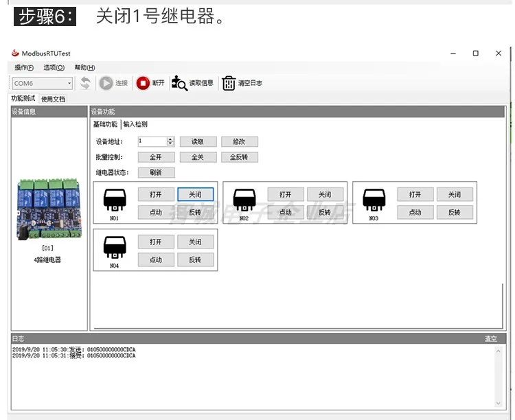
Task: Click 关闭 for relay NO4
Action: click(x=196, y=242)
